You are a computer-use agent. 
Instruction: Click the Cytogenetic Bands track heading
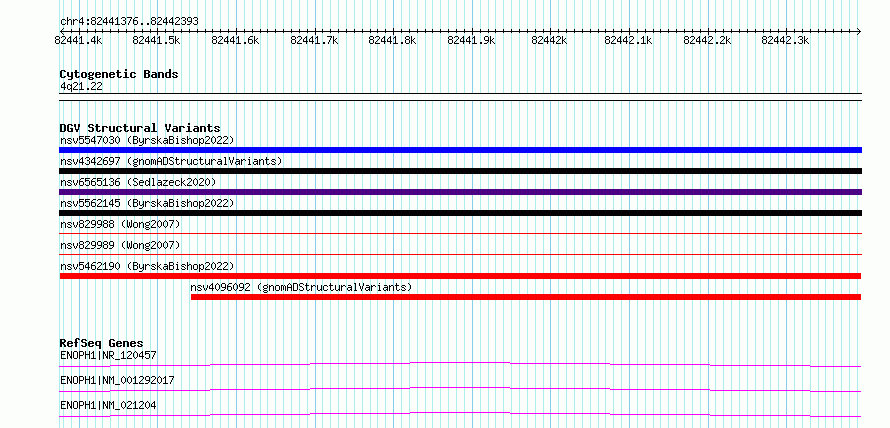[119, 74]
